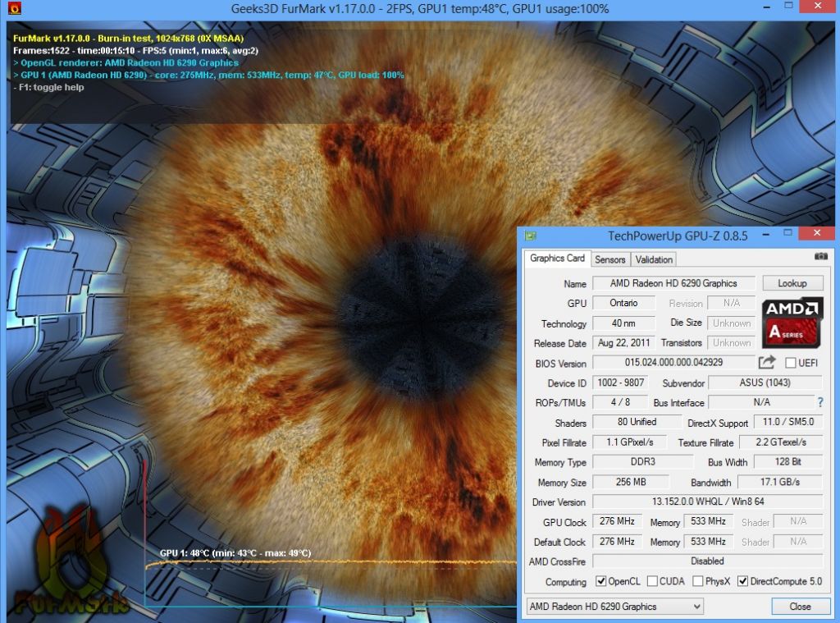840x623 pixels.
Task: Click the AMD A-Series logo image
Action: [x=792, y=323]
